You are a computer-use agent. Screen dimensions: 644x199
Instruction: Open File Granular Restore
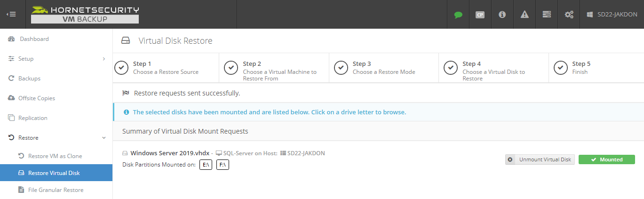[x=56, y=190]
